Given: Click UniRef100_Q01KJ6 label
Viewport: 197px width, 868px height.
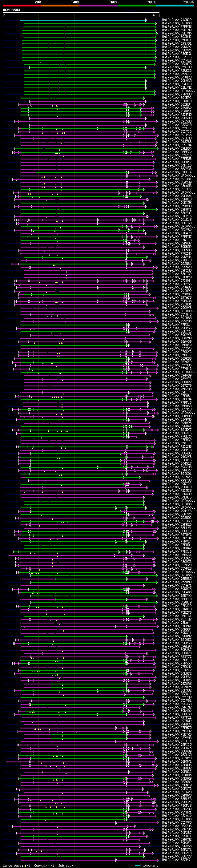Looking at the screenshot, I should pyautogui.click(x=177, y=220).
